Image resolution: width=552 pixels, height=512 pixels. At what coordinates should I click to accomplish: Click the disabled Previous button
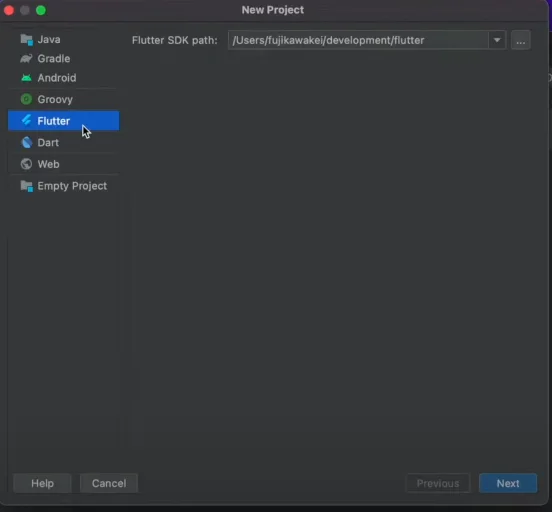(438, 483)
